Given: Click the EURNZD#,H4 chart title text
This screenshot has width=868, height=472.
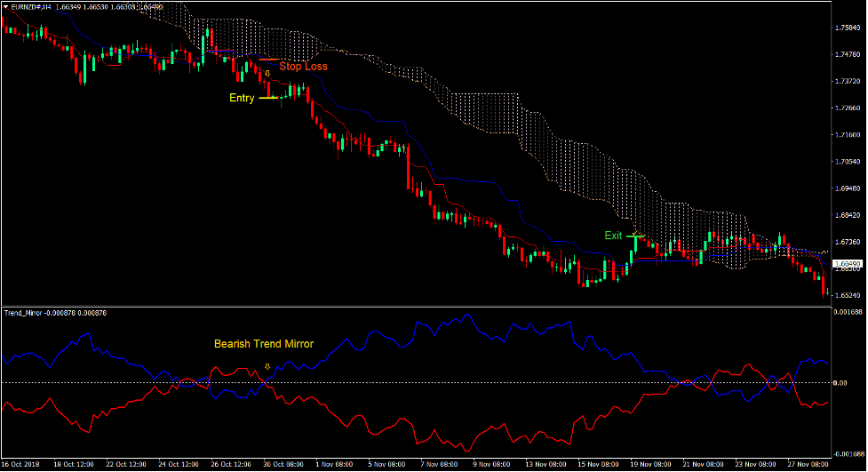Looking at the screenshot, I should 30,7.
